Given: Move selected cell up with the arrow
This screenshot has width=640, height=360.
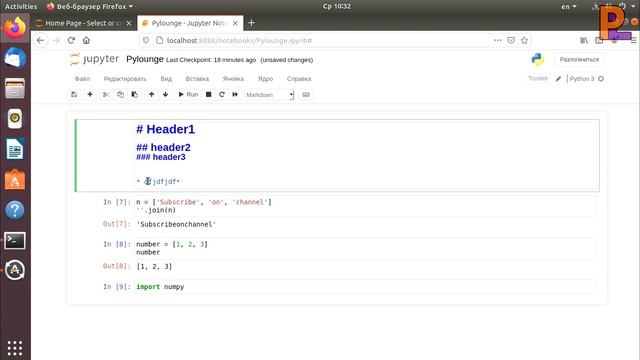Looking at the screenshot, I should [151, 94].
